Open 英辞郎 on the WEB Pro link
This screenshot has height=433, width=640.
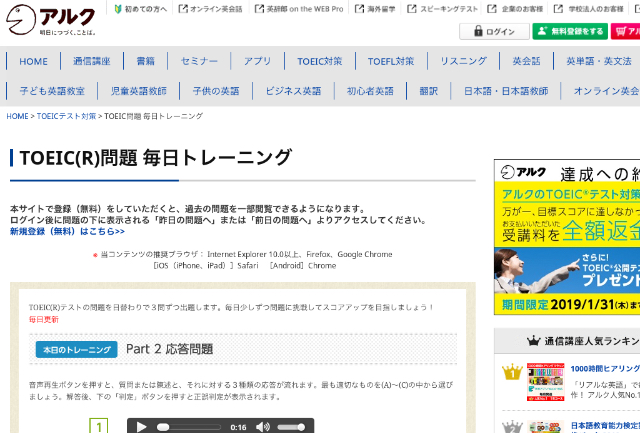299,9
